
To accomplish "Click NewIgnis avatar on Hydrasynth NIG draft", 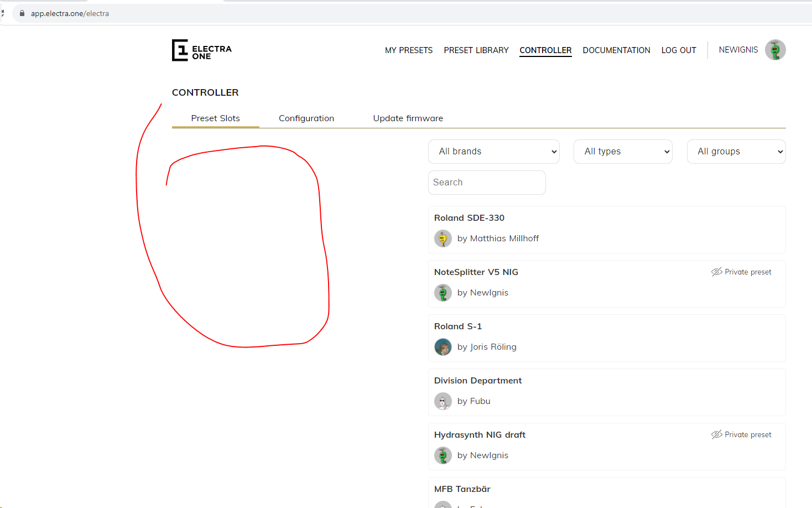I will pyautogui.click(x=443, y=455).
